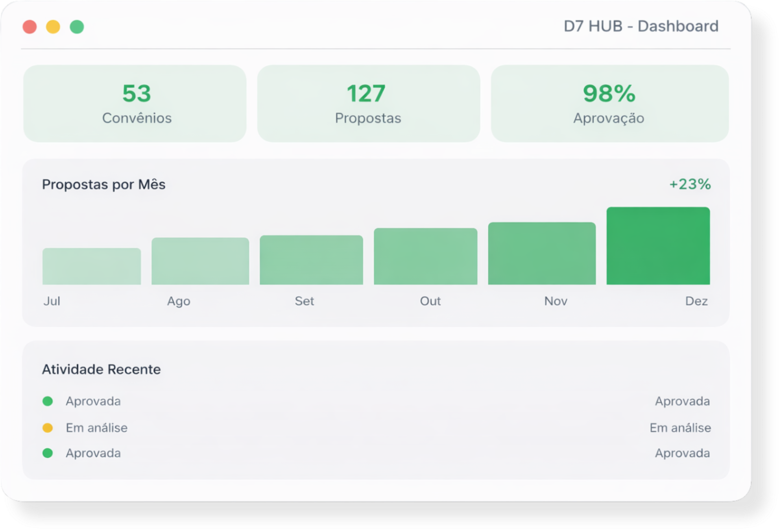This screenshot has width=781, height=532.
Task: Click the yellow minimize window dot
Action: pyautogui.click(x=53, y=27)
